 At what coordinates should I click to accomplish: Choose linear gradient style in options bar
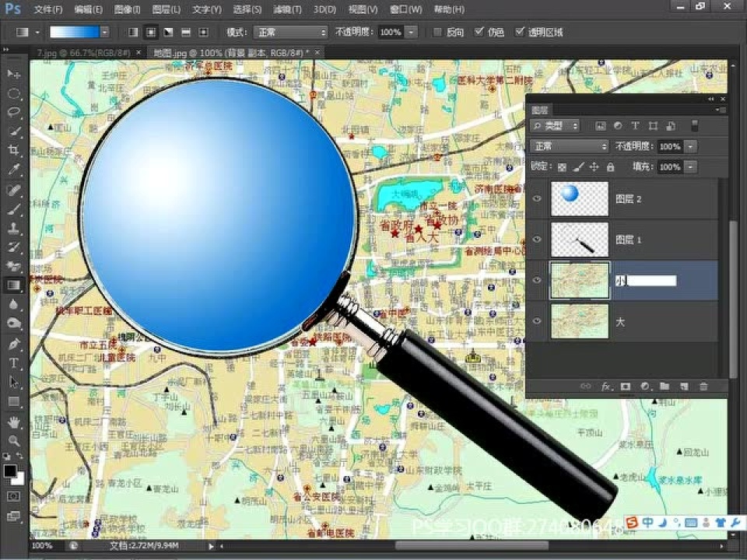[x=133, y=33]
